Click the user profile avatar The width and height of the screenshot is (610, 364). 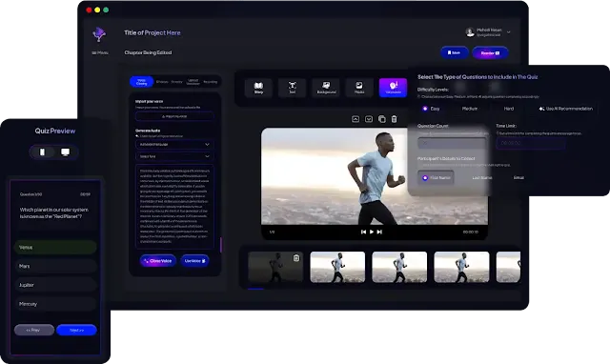click(470, 32)
